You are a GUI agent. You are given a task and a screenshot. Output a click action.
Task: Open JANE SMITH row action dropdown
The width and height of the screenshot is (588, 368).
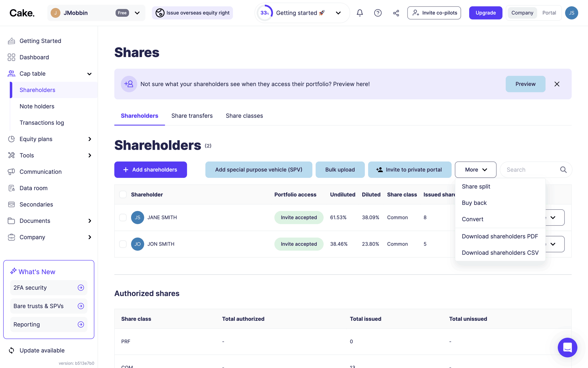(553, 217)
